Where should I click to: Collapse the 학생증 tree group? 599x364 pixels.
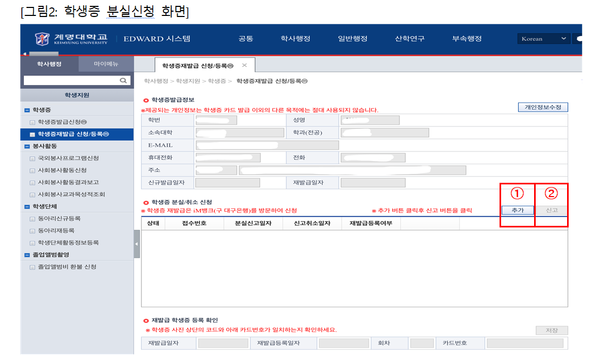(27, 110)
